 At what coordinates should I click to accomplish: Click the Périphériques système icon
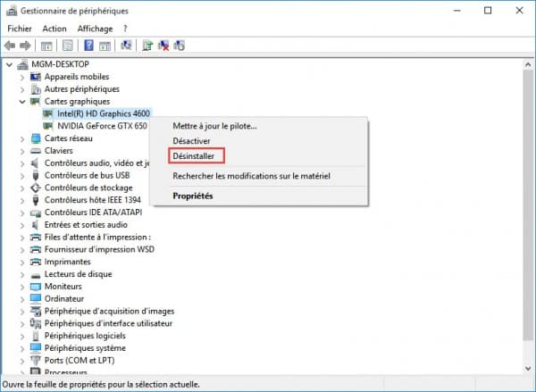(x=36, y=348)
